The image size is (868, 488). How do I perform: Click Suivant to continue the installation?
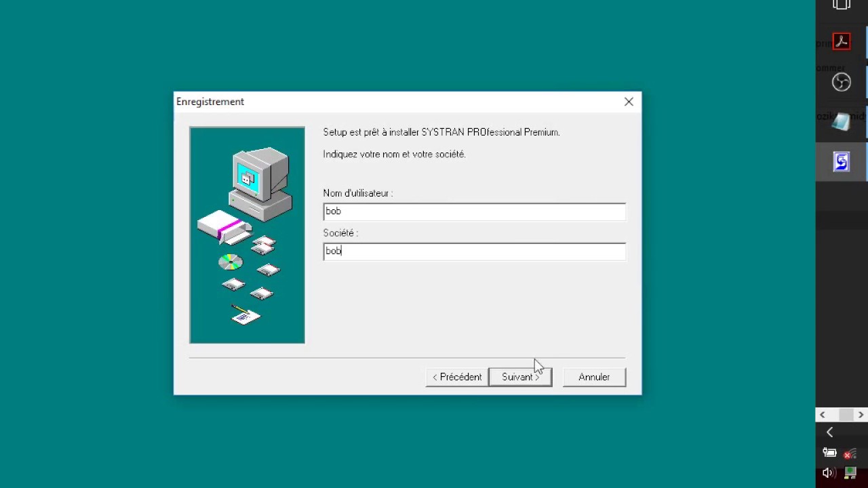tap(519, 377)
